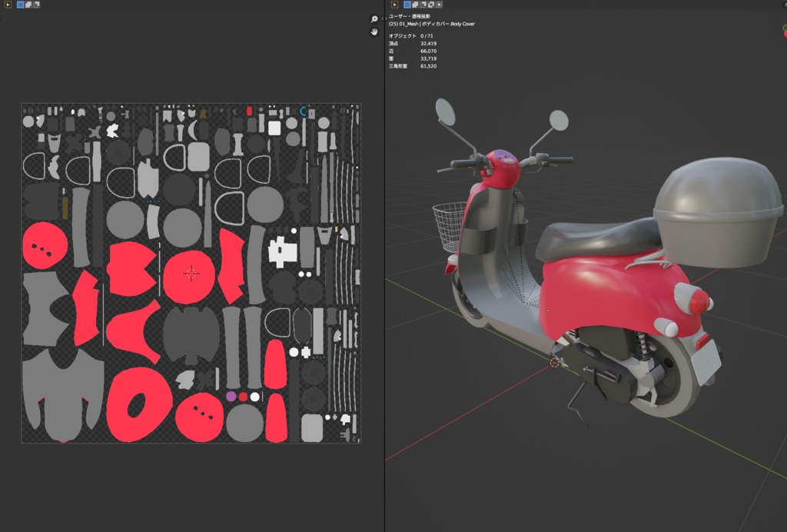Image resolution: width=787 pixels, height=532 pixels.
Task: Choose 'set new selection' mode in UV editor
Action: [21, 5]
